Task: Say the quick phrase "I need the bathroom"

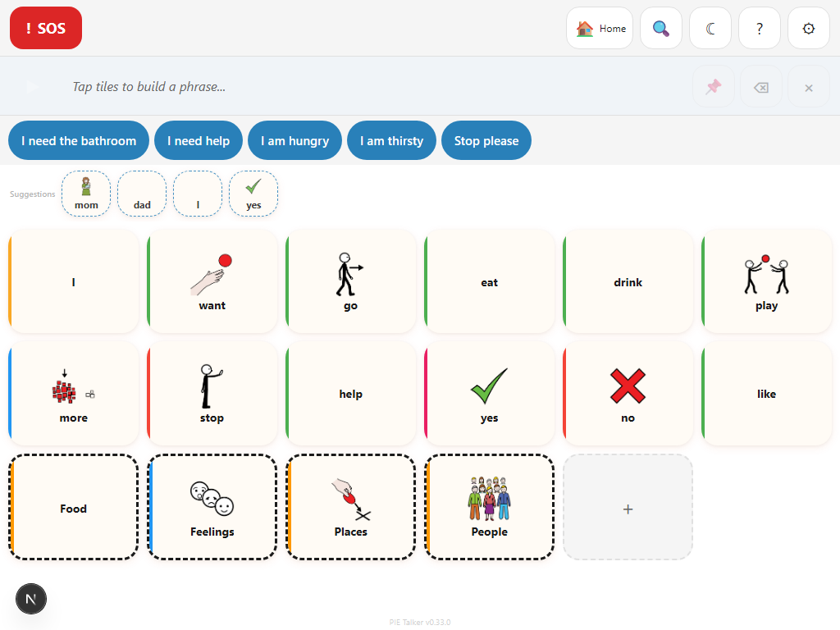Action: pos(79,141)
